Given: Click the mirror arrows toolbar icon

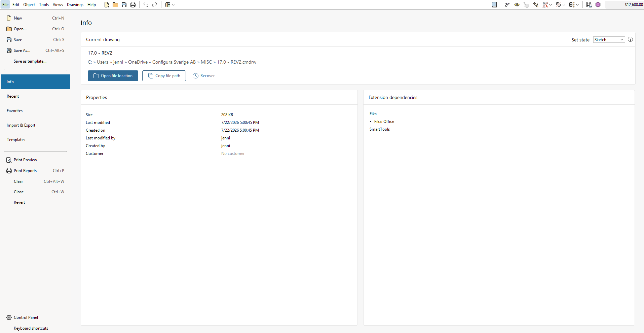Looking at the screenshot, I should pos(517,5).
